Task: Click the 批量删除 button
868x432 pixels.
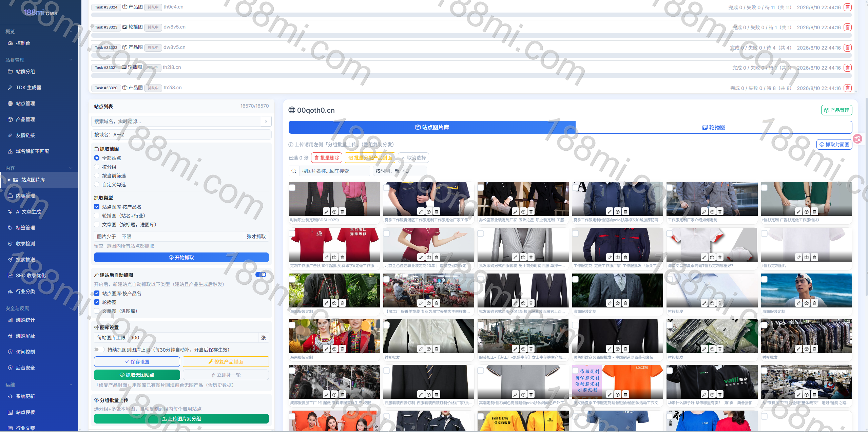Action: coord(327,158)
